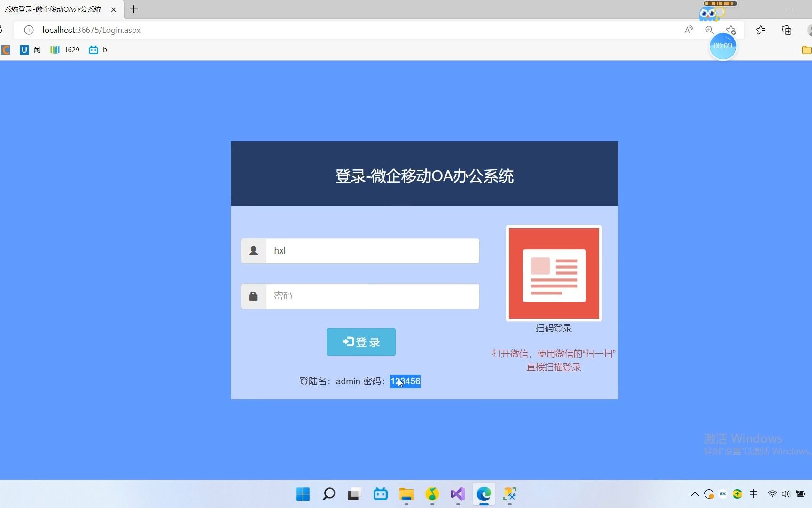This screenshot has width=812, height=508.
Task: Minimize the browser window
Action: pyautogui.click(x=789, y=9)
